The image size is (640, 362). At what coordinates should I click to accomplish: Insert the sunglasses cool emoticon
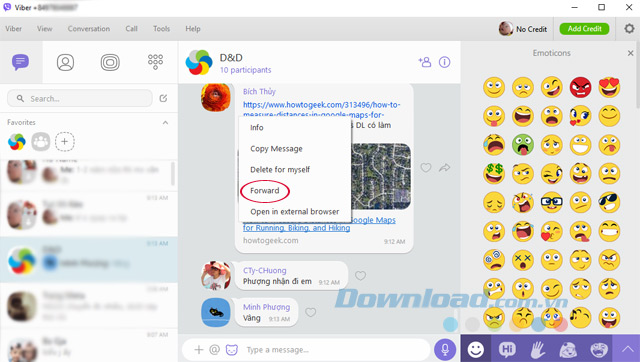pos(609,202)
